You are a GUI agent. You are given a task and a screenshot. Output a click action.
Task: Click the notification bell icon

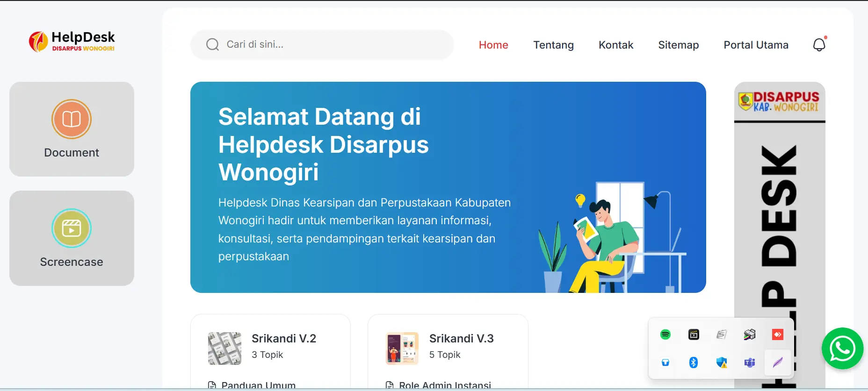(x=819, y=45)
